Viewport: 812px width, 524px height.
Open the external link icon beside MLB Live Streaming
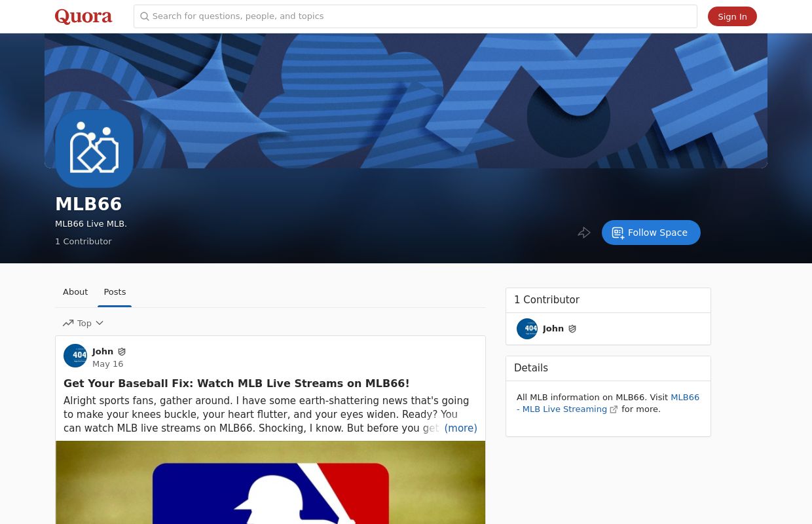614,409
